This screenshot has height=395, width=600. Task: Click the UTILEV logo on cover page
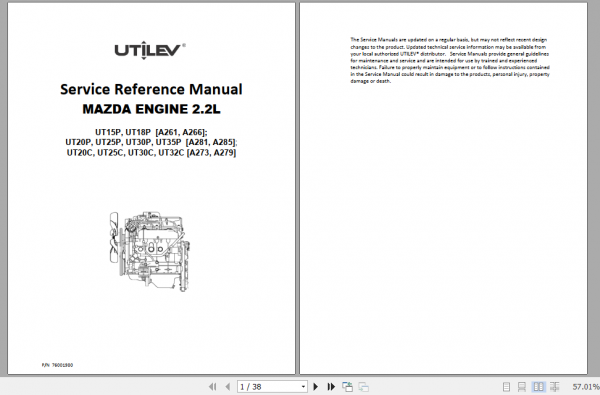(x=150, y=50)
